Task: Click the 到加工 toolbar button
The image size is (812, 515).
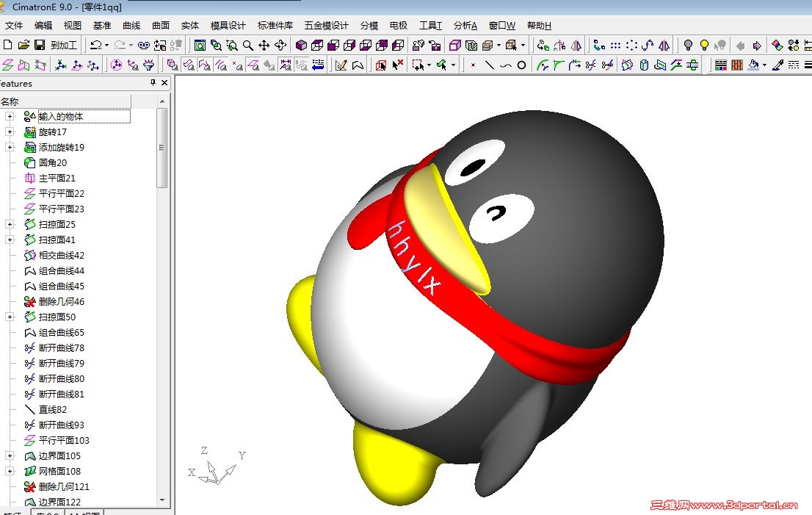Action: tap(64, 45)
